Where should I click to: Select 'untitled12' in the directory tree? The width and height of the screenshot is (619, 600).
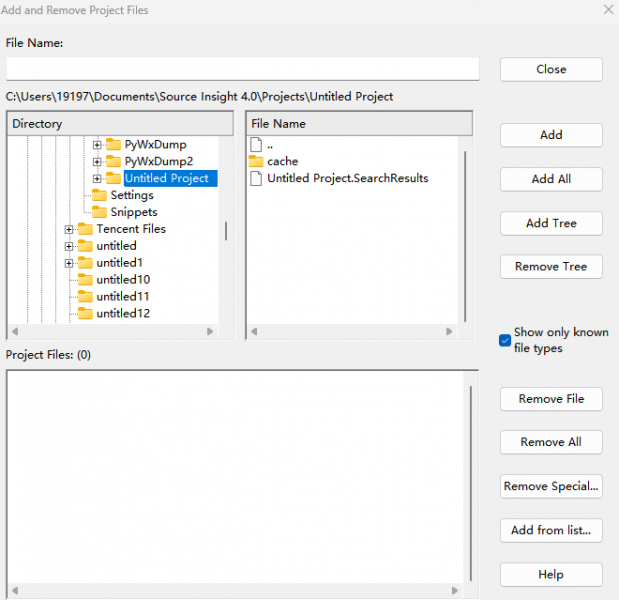[123, 313]
